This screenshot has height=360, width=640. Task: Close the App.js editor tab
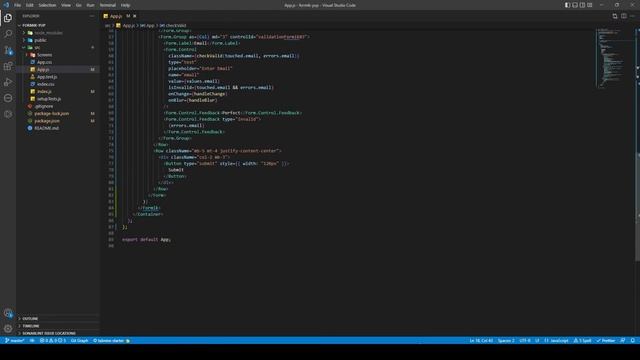(x=135, y=16)
